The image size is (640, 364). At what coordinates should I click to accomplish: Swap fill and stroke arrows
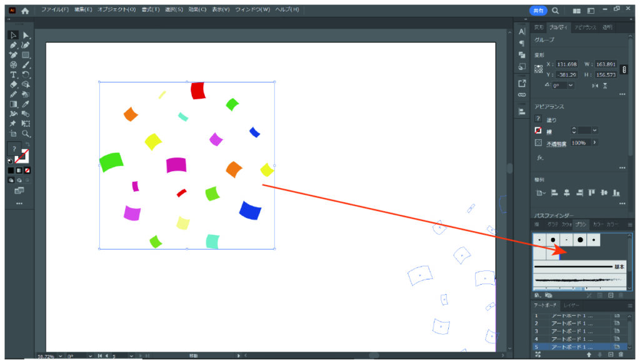coord(27,144)
